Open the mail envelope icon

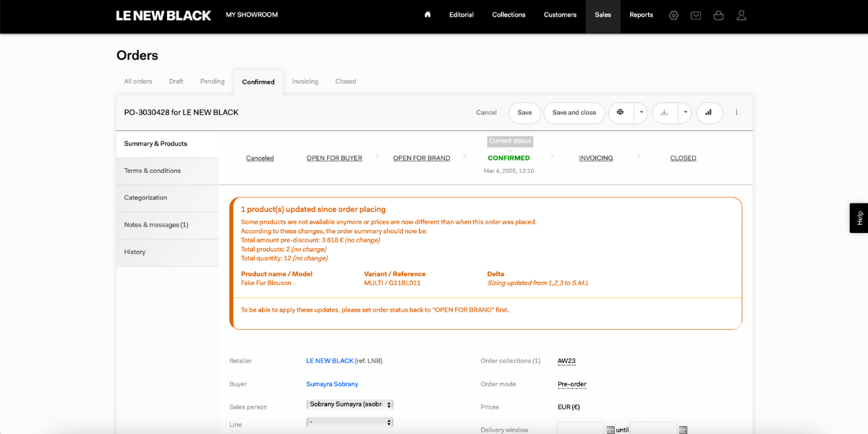(696, 15)
